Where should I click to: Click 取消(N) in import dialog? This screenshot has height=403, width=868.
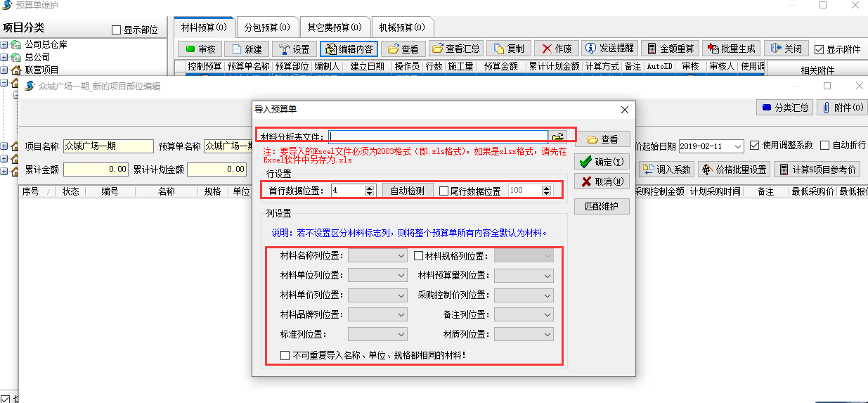[602, 181]
